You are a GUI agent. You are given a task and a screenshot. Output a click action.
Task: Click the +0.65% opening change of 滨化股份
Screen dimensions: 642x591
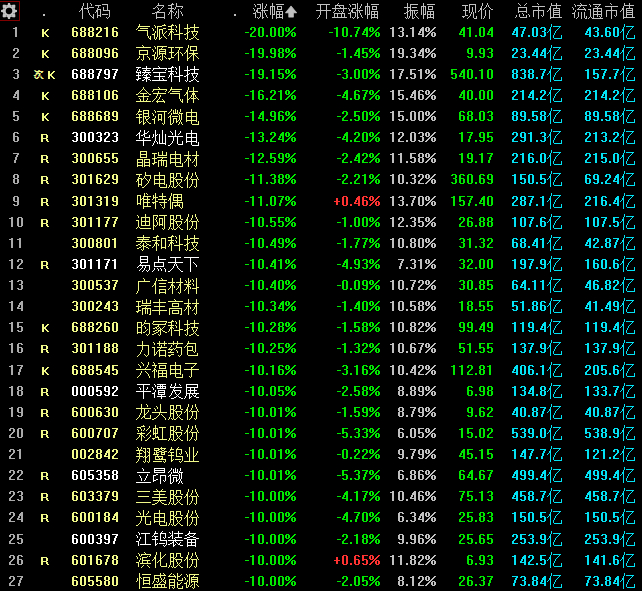357,560
